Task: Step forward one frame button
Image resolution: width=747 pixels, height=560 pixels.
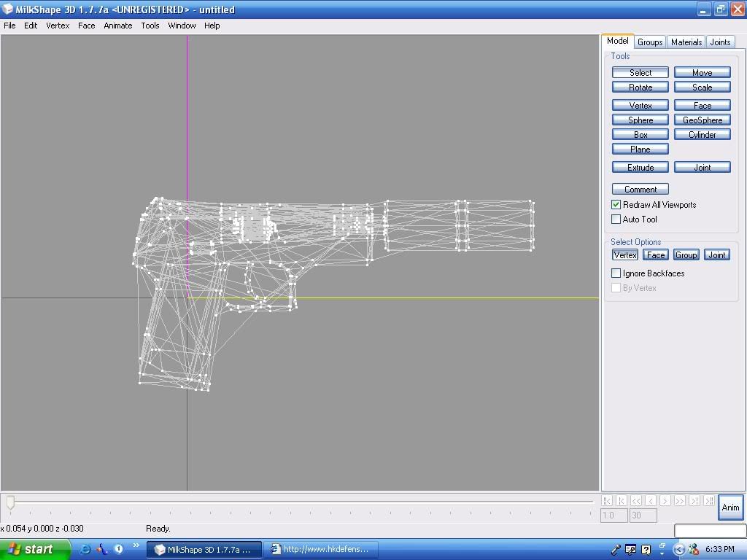Action: click(x=665, y=500)
